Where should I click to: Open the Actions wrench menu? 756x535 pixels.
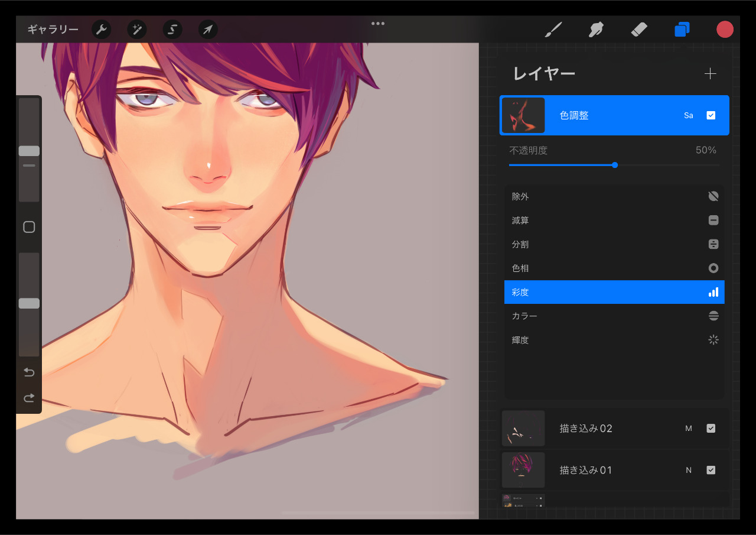[102, 30]
